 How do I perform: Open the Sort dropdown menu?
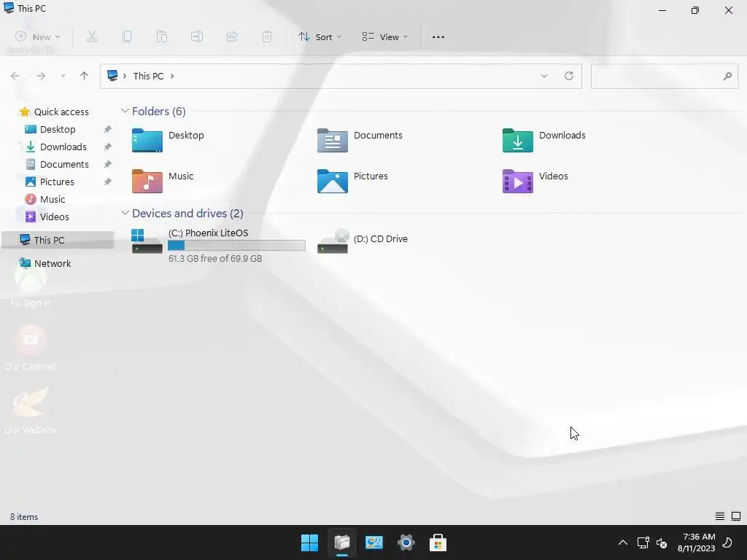click(320, 36)
